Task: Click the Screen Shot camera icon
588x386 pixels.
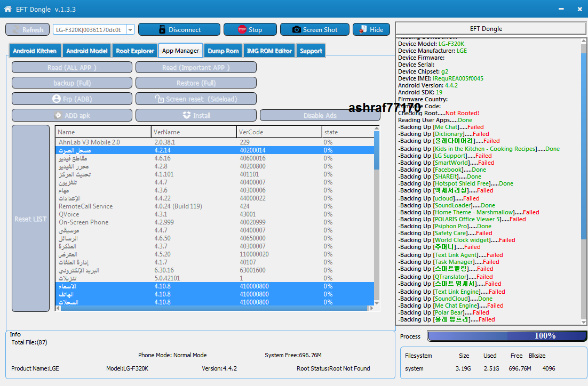Action: click(x=296, y=30)
